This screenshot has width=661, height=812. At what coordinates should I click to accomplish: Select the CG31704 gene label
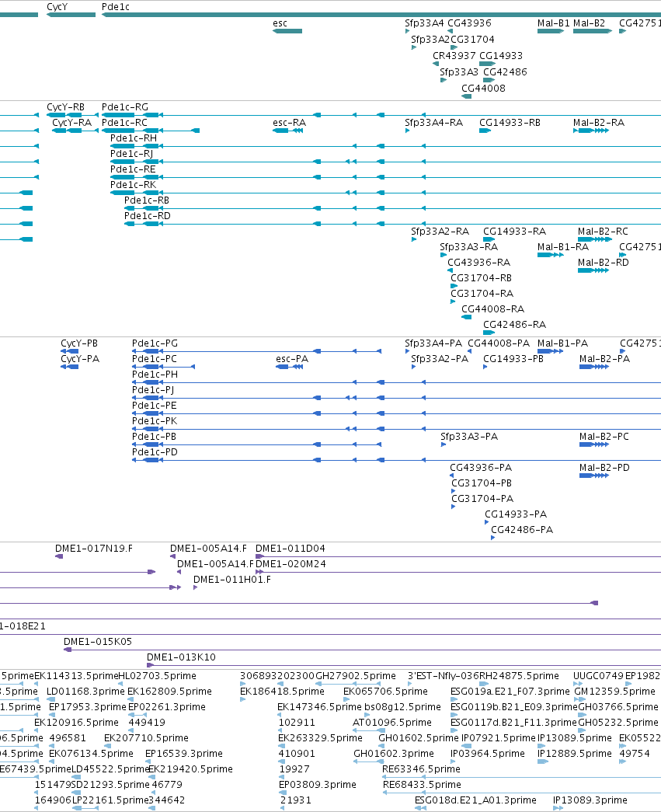[472, 40]
